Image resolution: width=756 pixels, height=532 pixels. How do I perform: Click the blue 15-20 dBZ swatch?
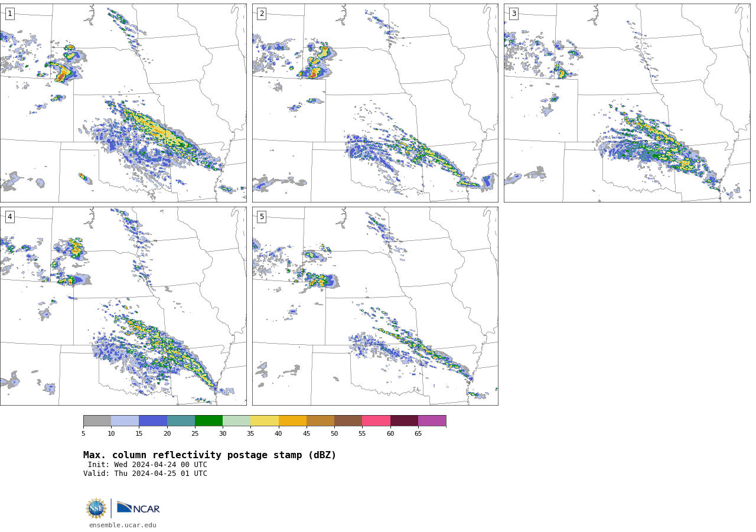tap(153, 421)
